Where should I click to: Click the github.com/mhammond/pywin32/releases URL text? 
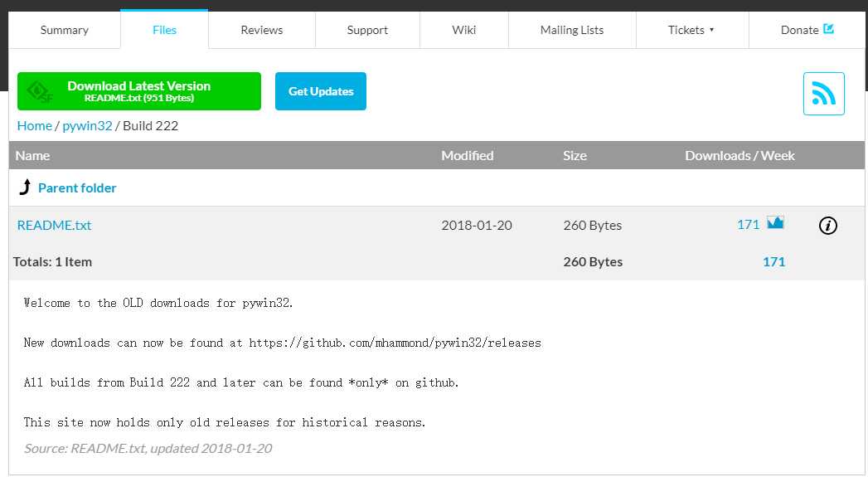395,343
